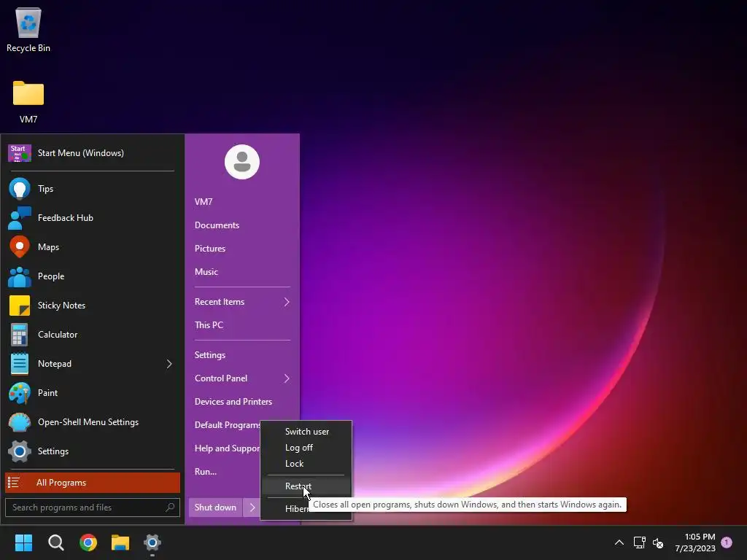
Task: Open the notification badge in tray
Action: coord(727,542)
